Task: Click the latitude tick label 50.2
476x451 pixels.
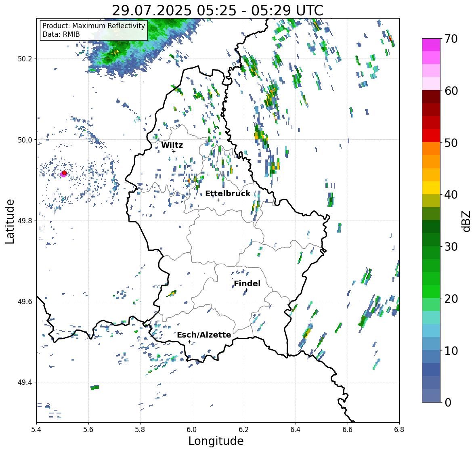Action: pyautogui.click(x=25, y=59)
